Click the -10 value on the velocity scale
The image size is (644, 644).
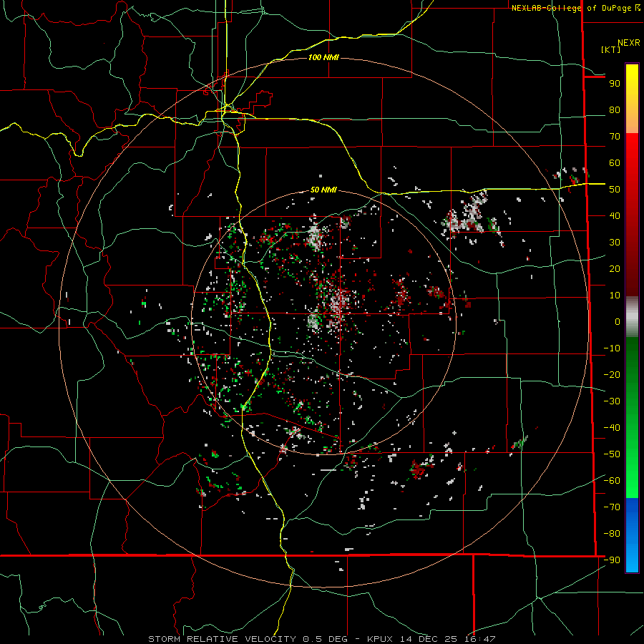612,348
